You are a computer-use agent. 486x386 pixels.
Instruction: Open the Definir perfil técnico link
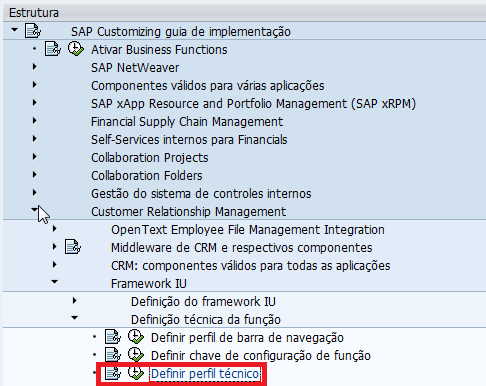coord(205,374)
